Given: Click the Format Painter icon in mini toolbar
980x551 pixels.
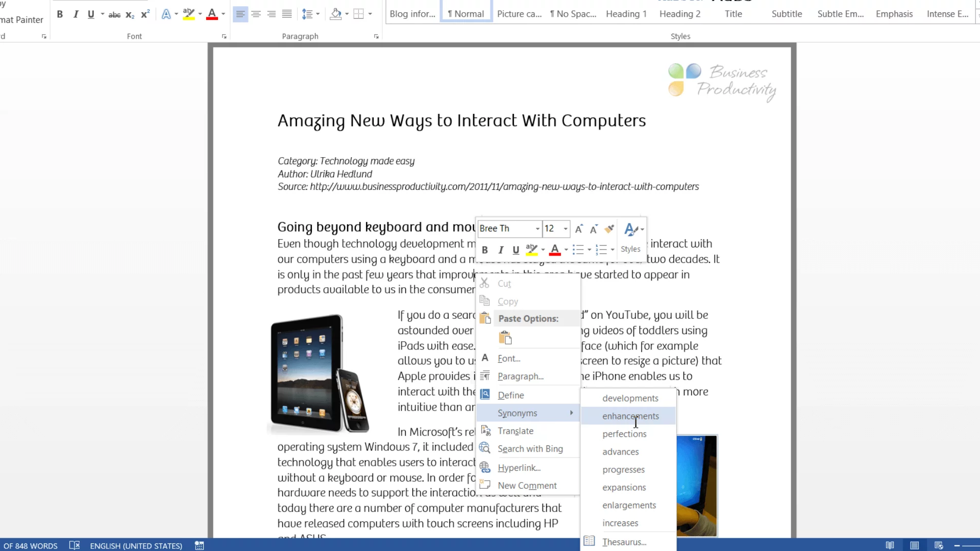Looking at the screenshot, I should tap(609, 229).
